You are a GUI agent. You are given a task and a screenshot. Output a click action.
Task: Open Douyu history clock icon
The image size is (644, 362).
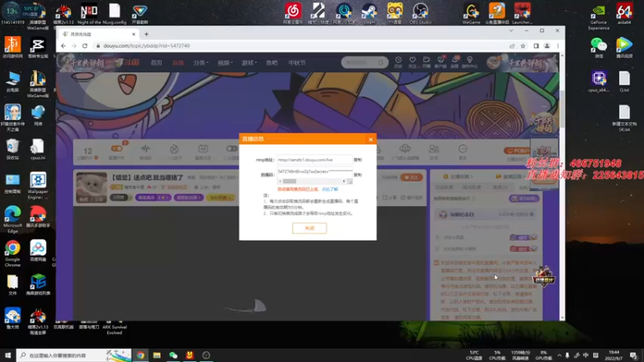tap(398, 63)
